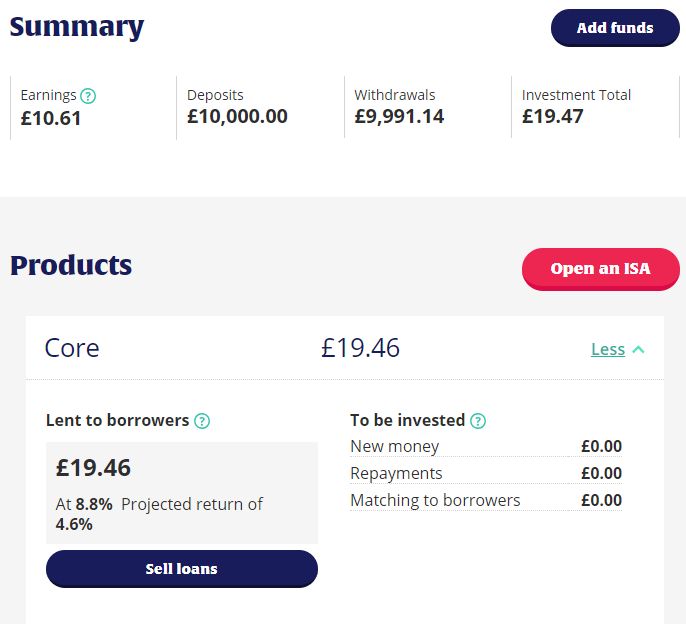Select the Repayments row
This screenshot has height=624, width=686.
point(486,473)
